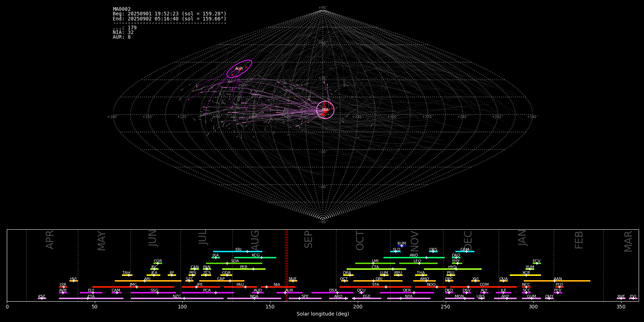Click the KUM shower label on timeline
The height and width of the screenshot is (322, 644).
click(x=402, y=243)
